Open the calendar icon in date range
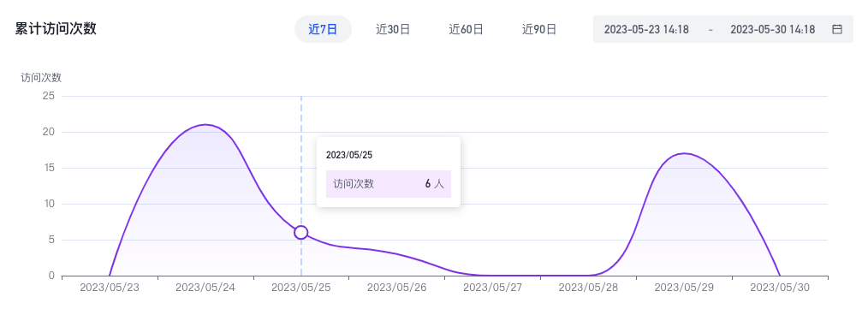This screenshot has width=868, height=315. (837, 29)
